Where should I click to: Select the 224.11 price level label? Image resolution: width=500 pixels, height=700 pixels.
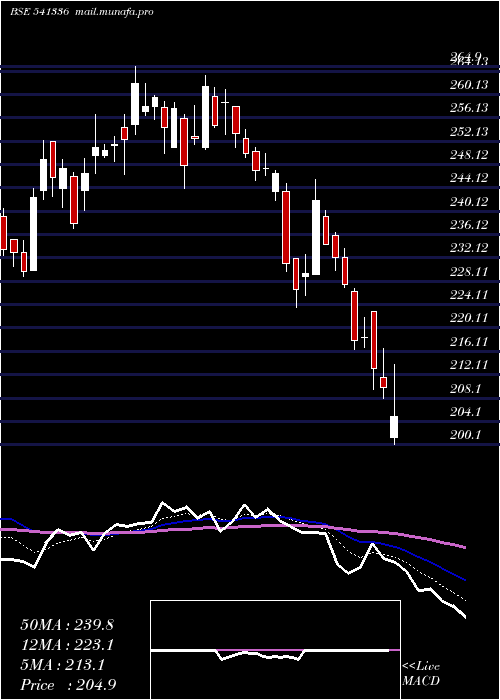coord(469,295)
